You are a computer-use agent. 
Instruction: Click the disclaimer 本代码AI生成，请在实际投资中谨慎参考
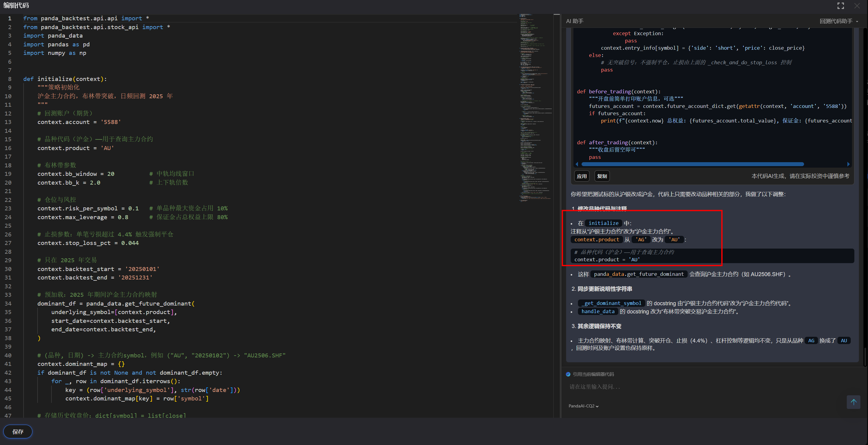point(800,176)
